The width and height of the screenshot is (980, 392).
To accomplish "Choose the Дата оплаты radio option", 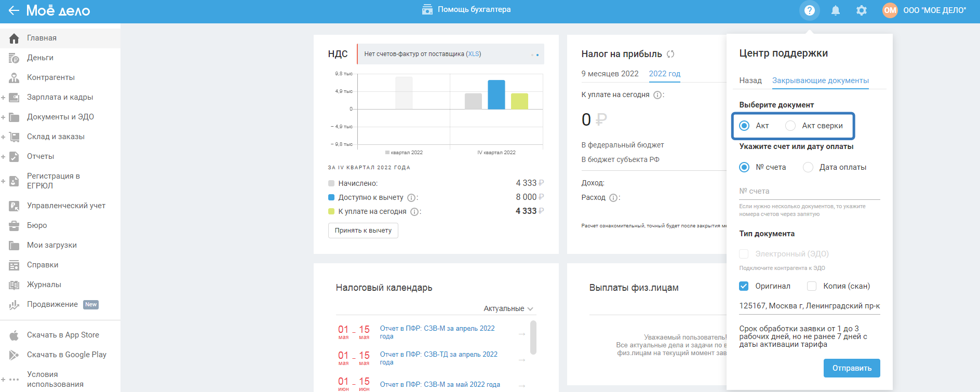I will click(808, 167).
